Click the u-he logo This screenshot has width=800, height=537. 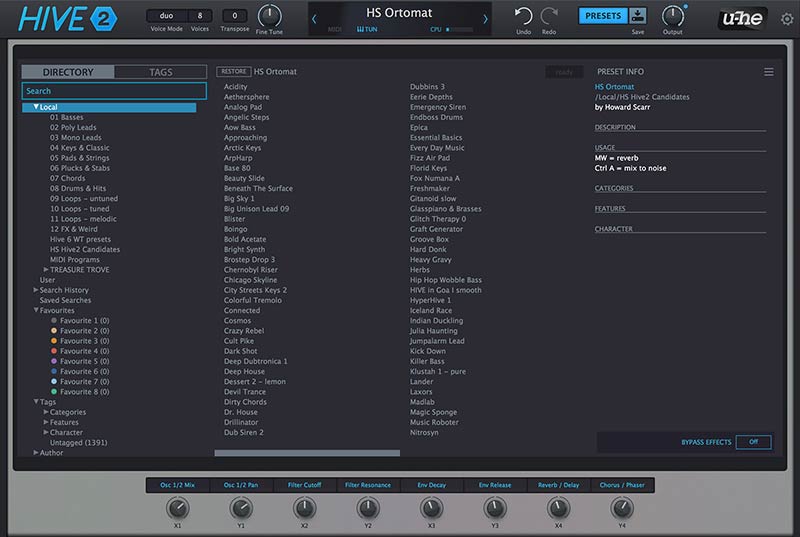pos(742,18)
